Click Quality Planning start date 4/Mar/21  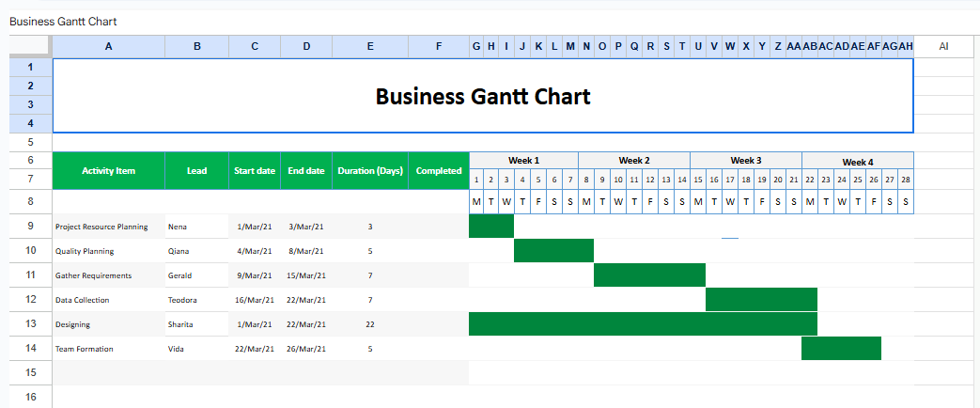(x=254, y=251)
